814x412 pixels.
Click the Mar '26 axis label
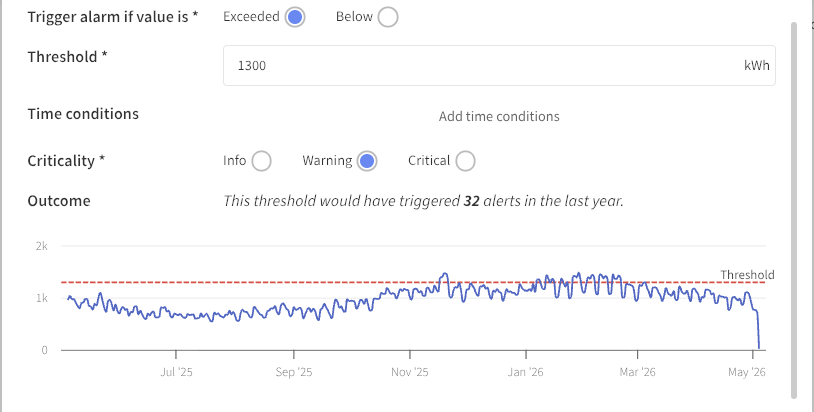637,372
